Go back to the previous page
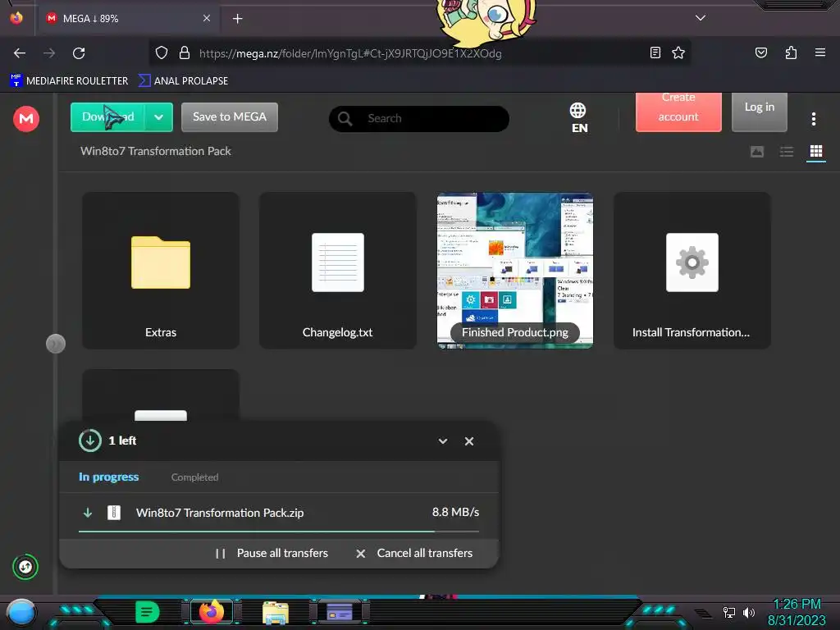The width and height of the screenshot is (840, 630). click(20, 53)
